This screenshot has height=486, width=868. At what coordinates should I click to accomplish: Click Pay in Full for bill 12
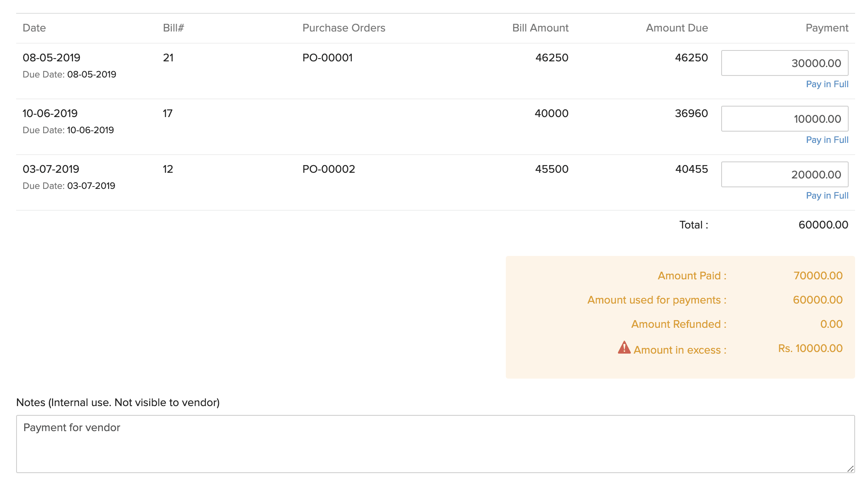[x=827, y=195]
